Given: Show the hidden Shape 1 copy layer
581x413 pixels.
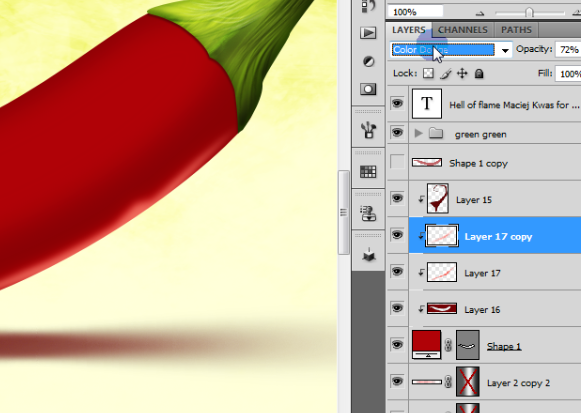Looking at the screenshot, I should pyautogui.click(x=397, y=162).
